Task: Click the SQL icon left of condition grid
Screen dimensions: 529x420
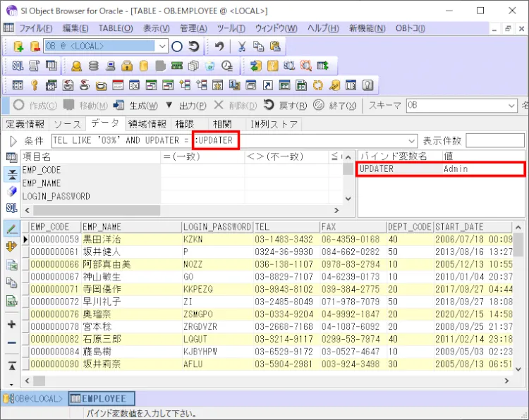Action: pyautogui.click(x=12, y=208)
